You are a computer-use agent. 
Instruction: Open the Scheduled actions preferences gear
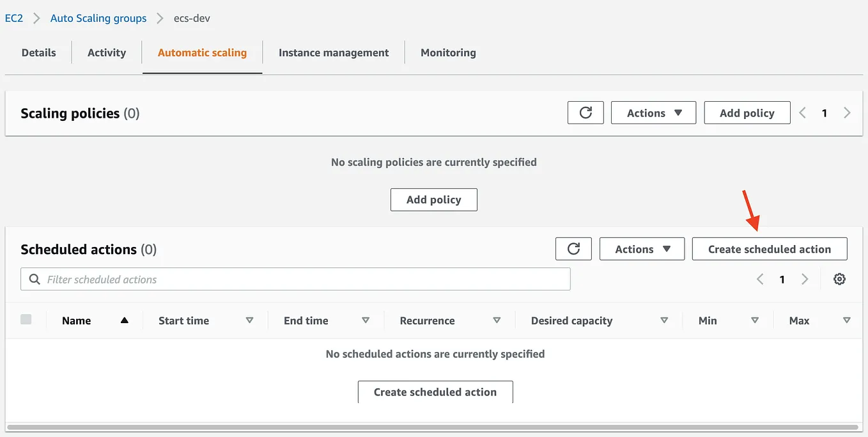click(x=839, y=279)
